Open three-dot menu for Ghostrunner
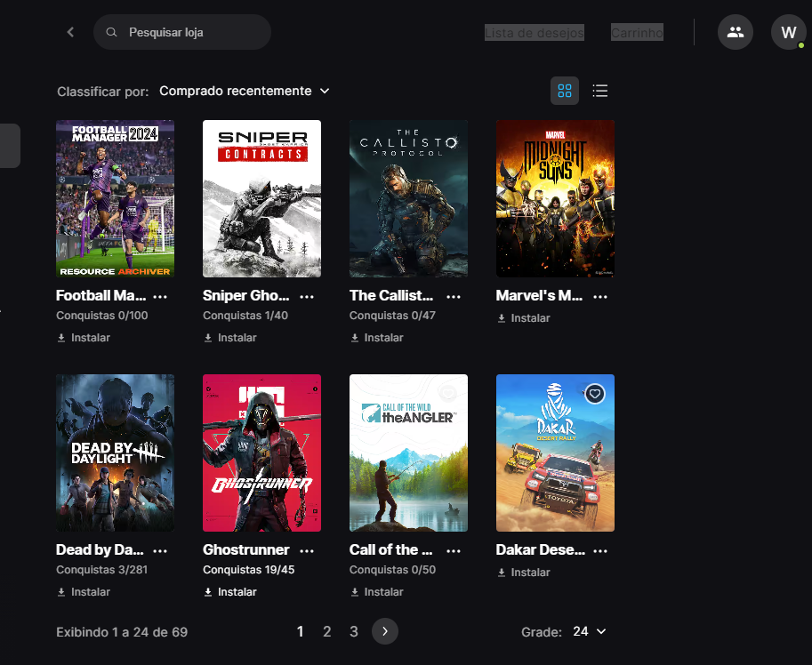The height and width of the screenshot is (665, 812). coord(307,550)
